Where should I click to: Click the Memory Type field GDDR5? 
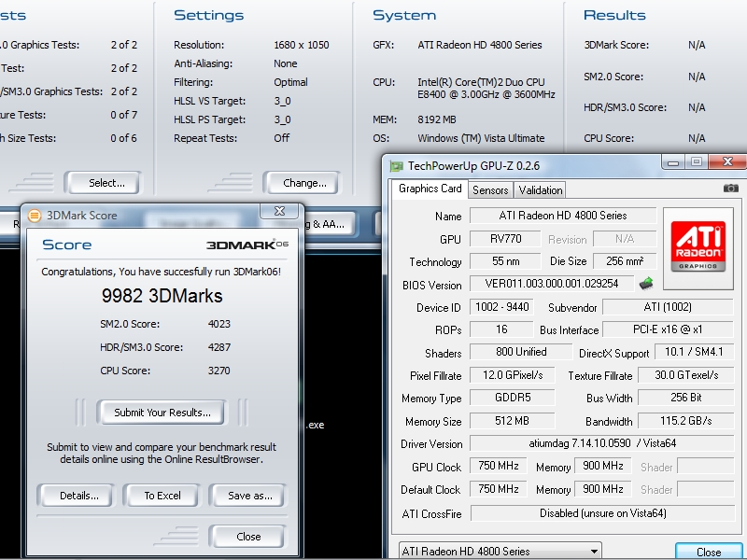(x=512, y=398)
